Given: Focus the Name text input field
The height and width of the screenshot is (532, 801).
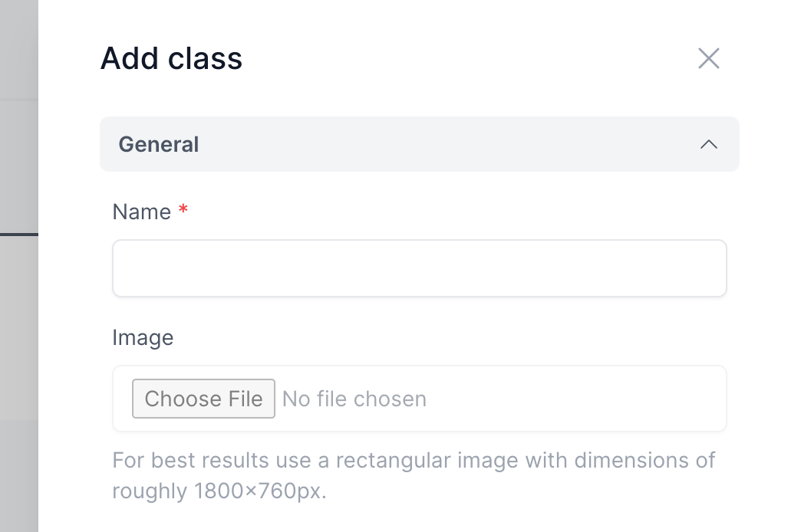Looking at the screenshot, I should click(419, 268).
